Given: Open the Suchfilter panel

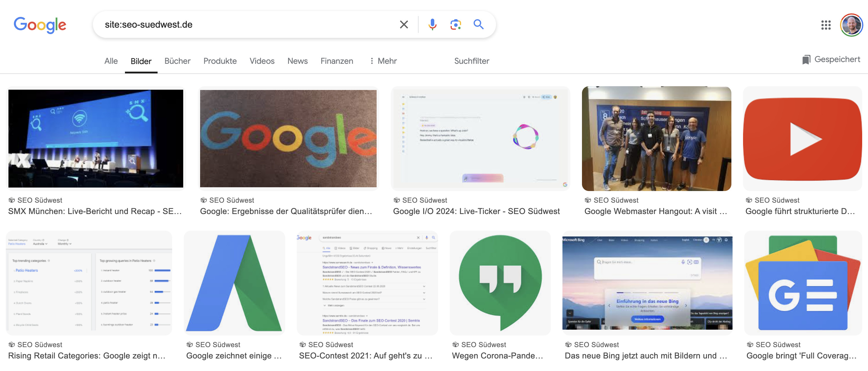Looking at the screenshot, I should (x=471, y=61).
